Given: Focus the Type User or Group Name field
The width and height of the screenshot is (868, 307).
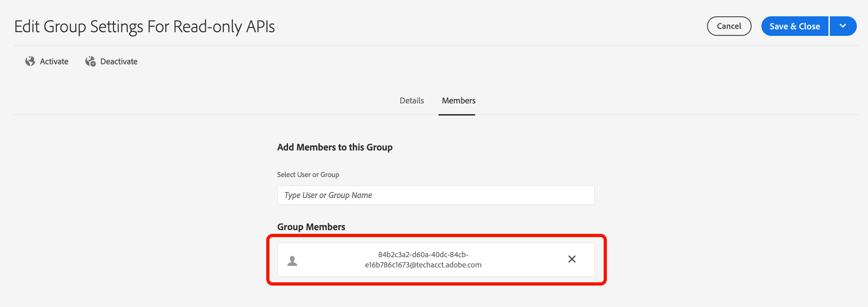Looking at the screenshot, I should click(x=436, y=195).
